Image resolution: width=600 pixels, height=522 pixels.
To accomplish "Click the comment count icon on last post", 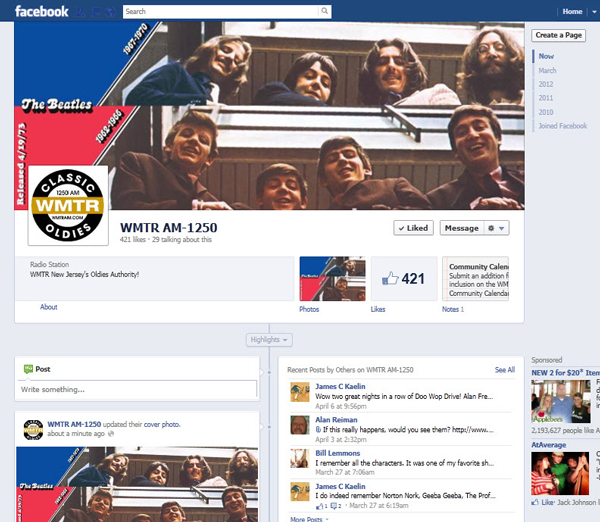I will point(336,506).
